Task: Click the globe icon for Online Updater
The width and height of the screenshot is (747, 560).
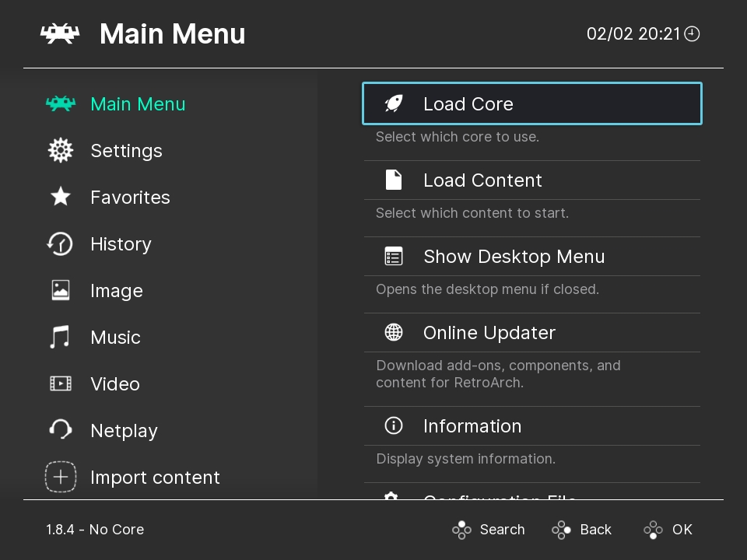Action: pos(393,332)
